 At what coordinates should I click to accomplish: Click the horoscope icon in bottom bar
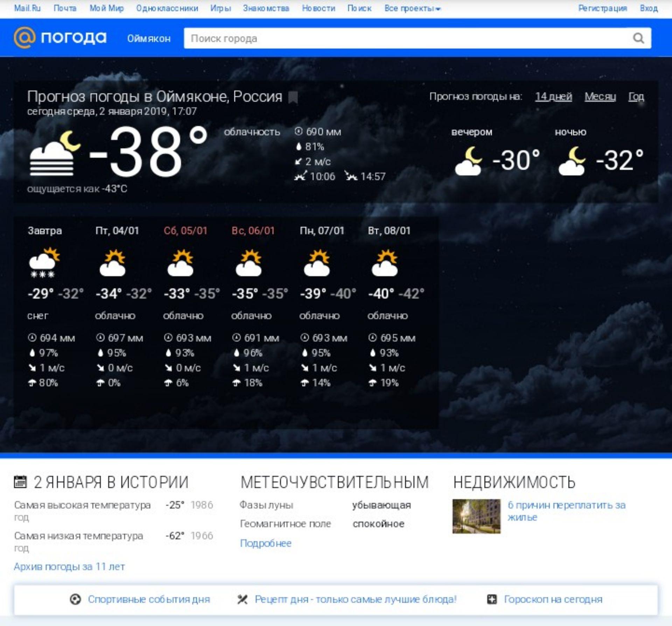pos(492,599)
